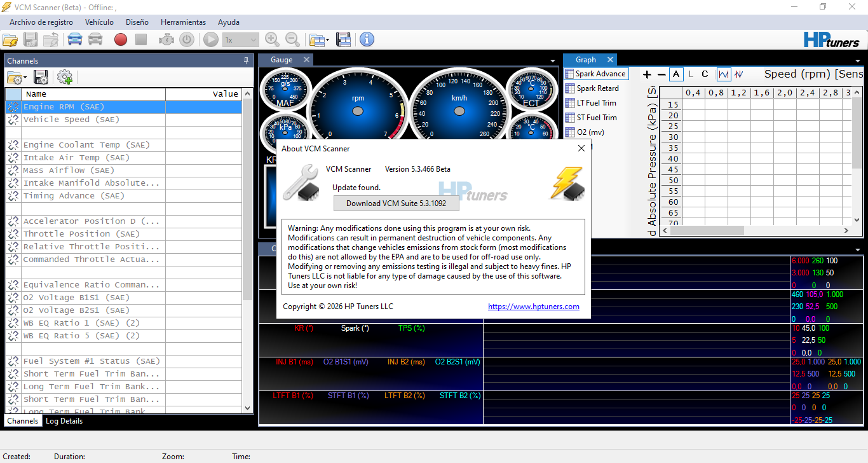Open the channels config folder dropdown
Viewport: 868px width, 463px height.
[x=17, y=78]
